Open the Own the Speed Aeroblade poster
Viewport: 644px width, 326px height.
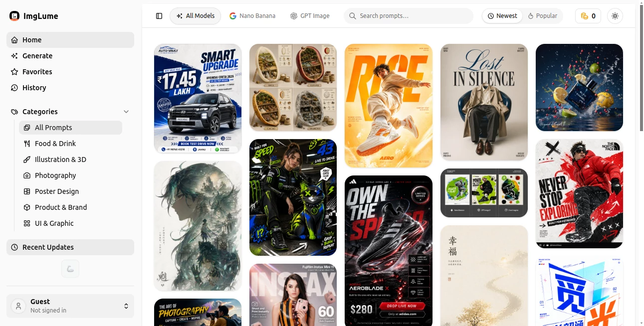(389, 251)
